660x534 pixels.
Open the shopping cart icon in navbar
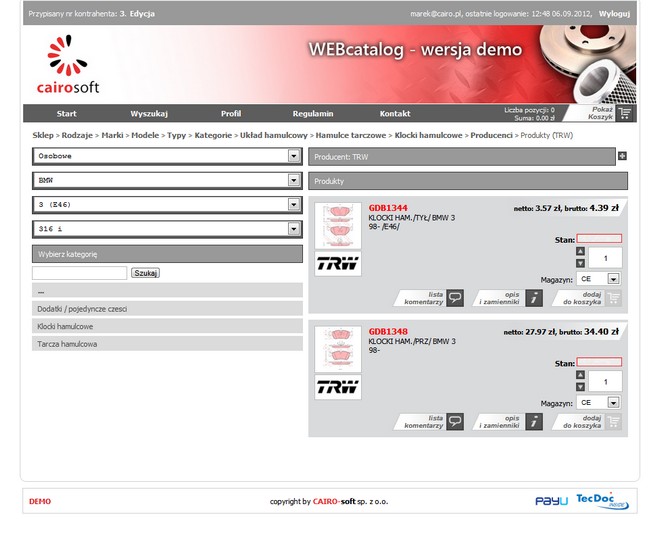pos(624,113)
